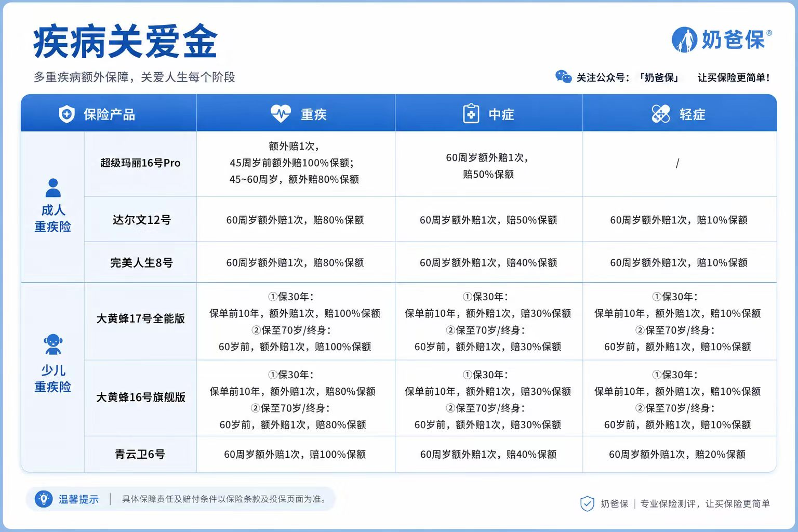Click the adult person icon above 成人重疾险

click(52, 188)
